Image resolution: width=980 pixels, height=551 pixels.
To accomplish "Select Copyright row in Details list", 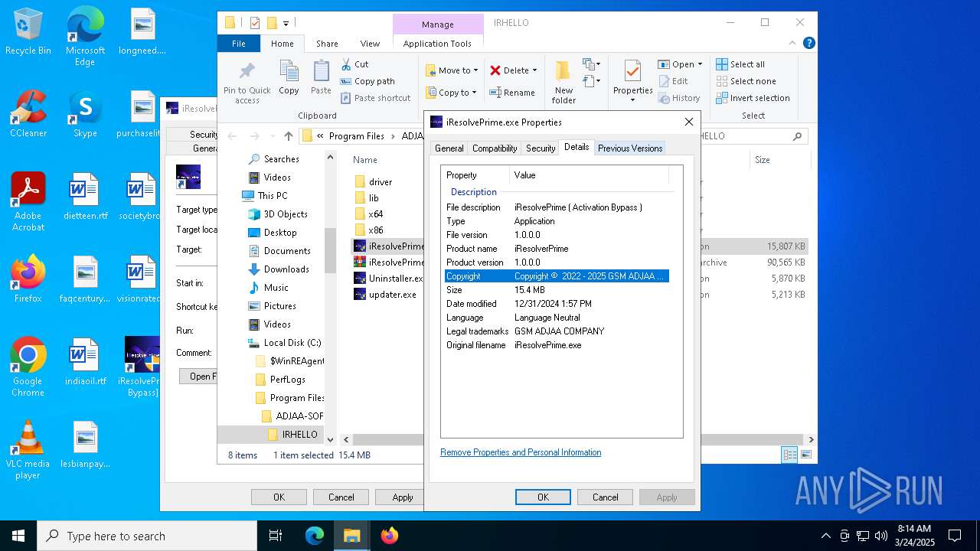I will (557, 276).
